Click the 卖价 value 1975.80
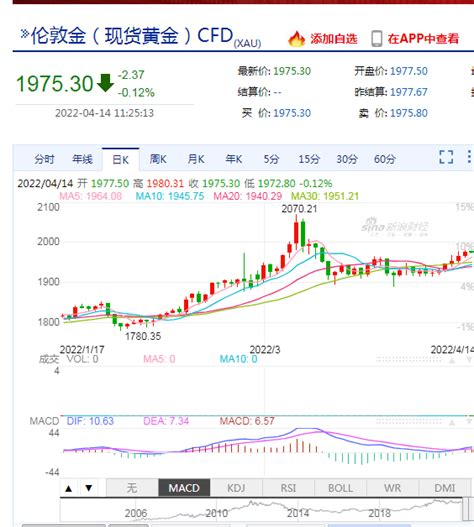The image size is (474, 527). 409,113
